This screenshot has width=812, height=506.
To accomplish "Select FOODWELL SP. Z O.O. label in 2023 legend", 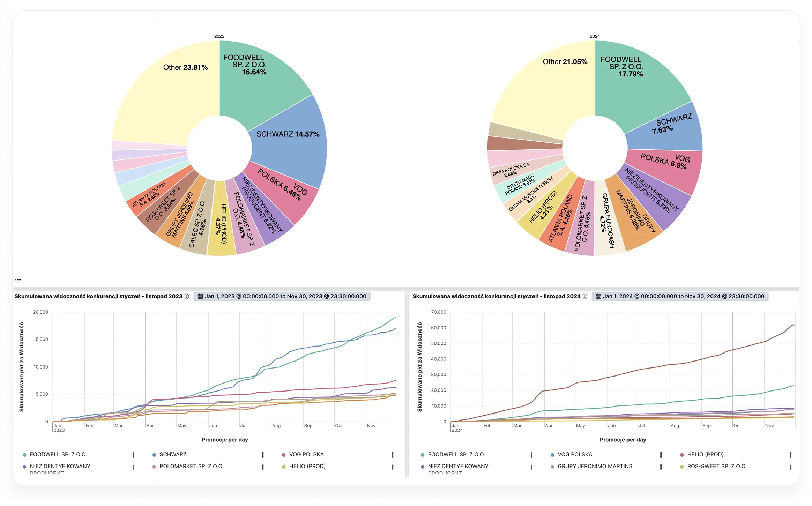I will [58, 454].
